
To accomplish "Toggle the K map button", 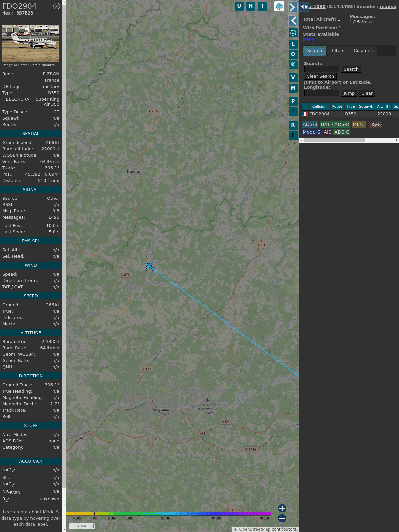I will [293, 65].
